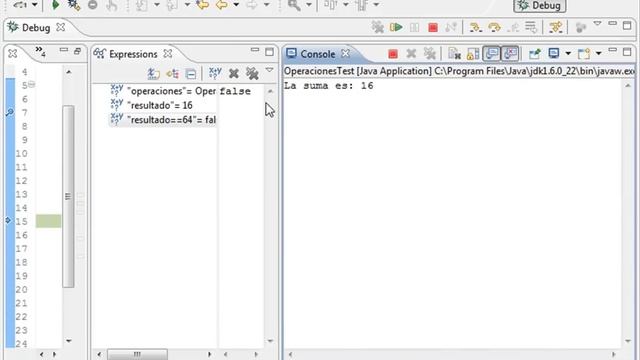This screenshot has height=360, width=640.
Task: Click the Console scroll up arrow
Action: pyautogui.click(x=628, y=86)
